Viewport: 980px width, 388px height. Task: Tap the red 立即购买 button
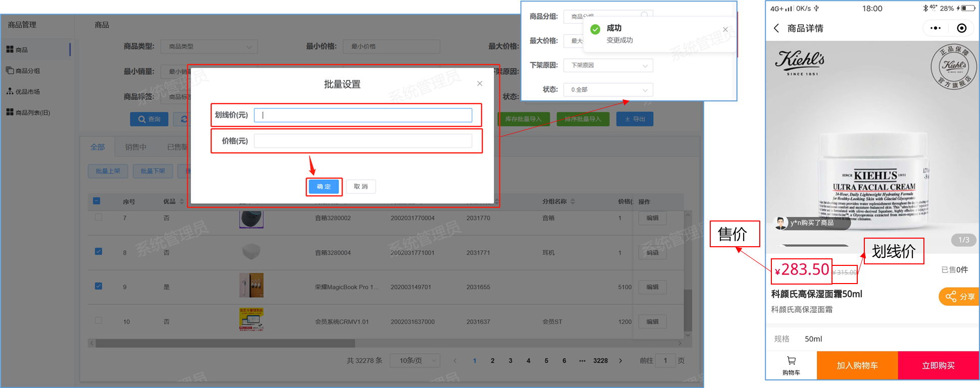939,365
